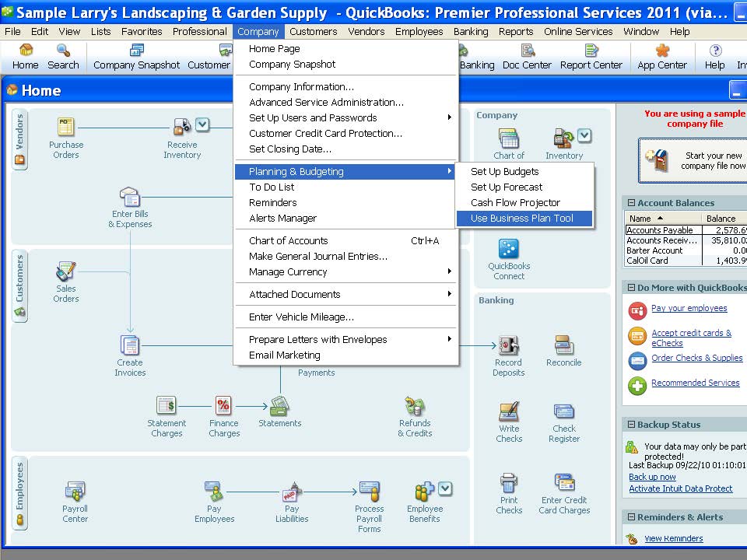Screen dimensions: 747x560
Task: Open Recommended Services link
Action: click(x=695, y=383)
